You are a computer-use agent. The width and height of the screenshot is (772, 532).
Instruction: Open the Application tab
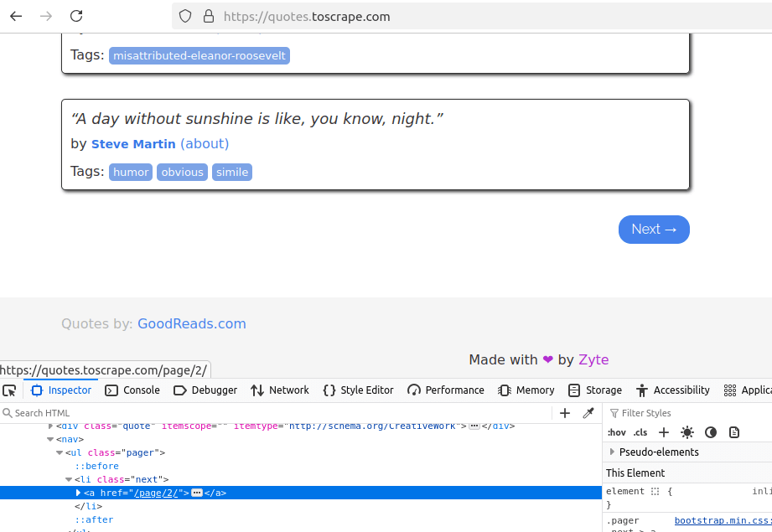(x=748, y=390)
